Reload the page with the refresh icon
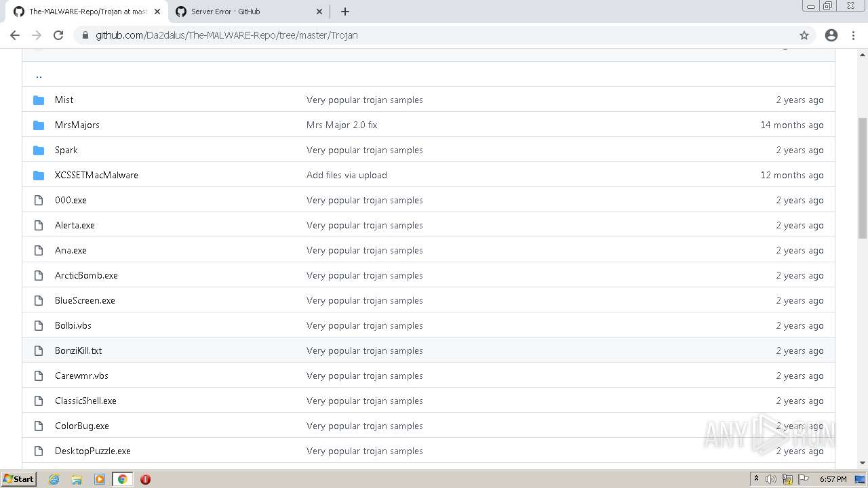The image size is (868, 488). pos(58,35)
